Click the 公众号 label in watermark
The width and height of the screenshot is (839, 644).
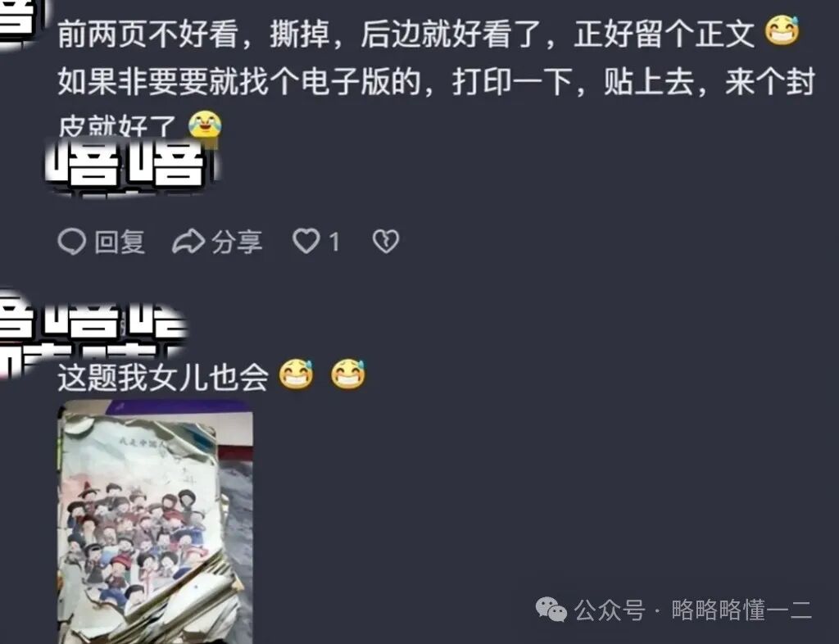tap(610, 610)
